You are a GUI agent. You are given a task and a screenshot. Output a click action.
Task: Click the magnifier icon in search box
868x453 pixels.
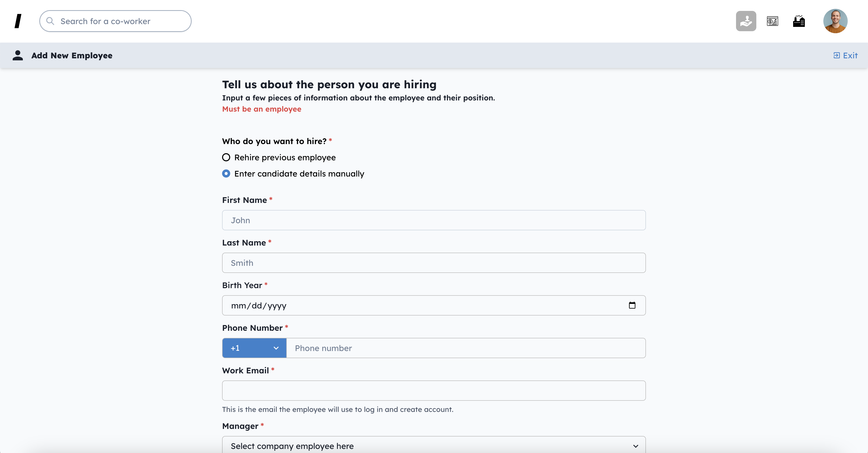pyautogui.click(x=50, y=21)
